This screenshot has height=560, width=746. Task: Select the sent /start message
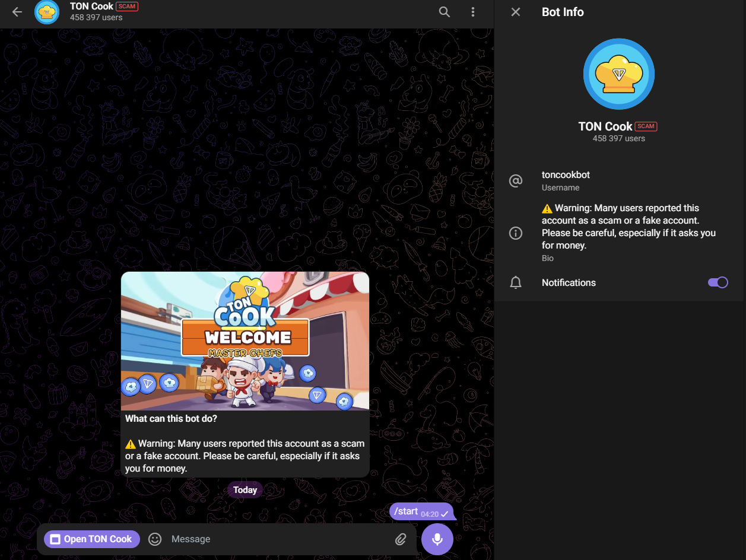pyautogui.click(x=422, y=512)
